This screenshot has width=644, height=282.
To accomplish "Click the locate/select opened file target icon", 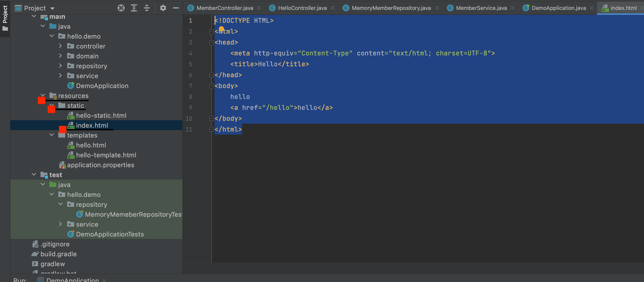I will [121, 8].
